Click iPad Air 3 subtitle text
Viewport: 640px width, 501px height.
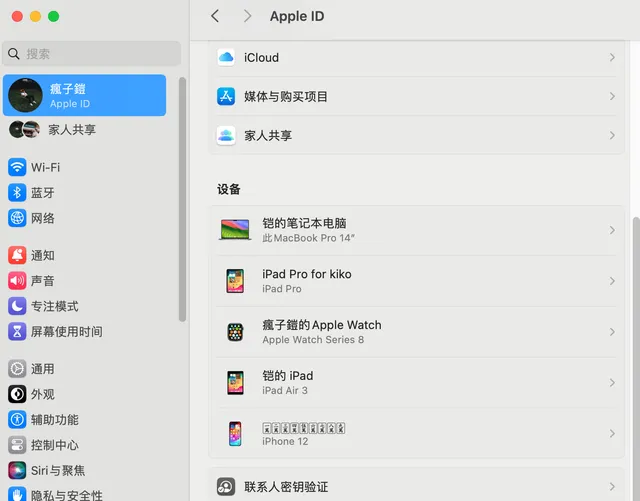(285, 390)
